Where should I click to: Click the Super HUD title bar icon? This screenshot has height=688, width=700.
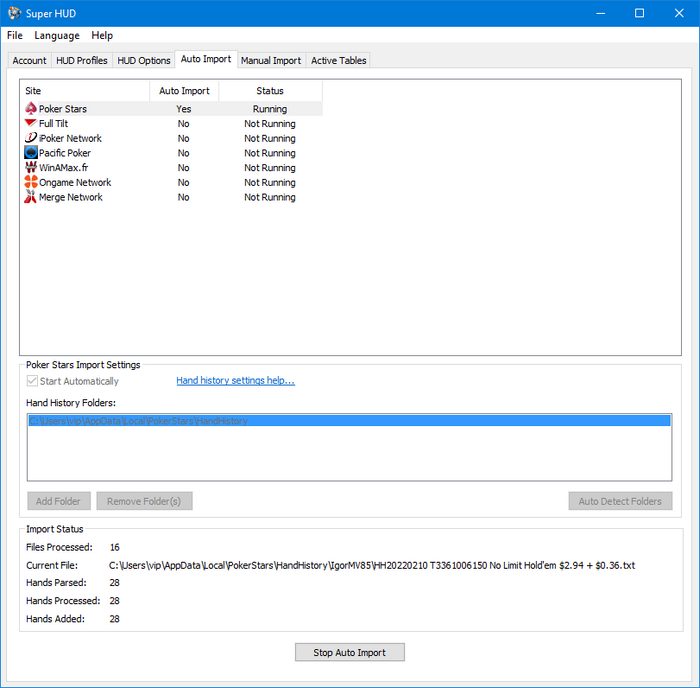(14, 13)
